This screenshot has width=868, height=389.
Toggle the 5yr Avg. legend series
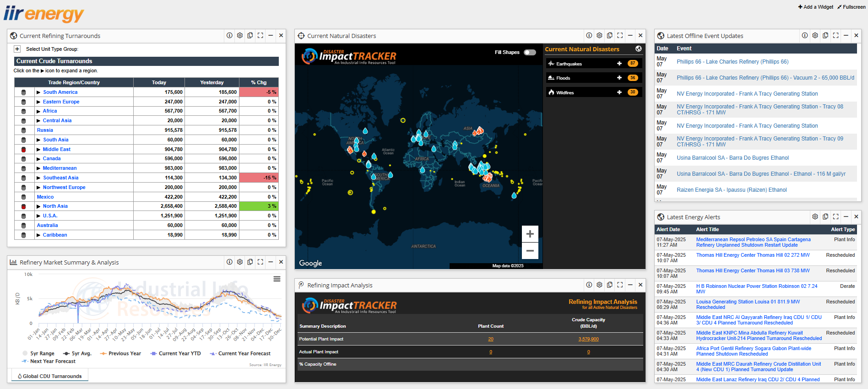click(77, 353)
